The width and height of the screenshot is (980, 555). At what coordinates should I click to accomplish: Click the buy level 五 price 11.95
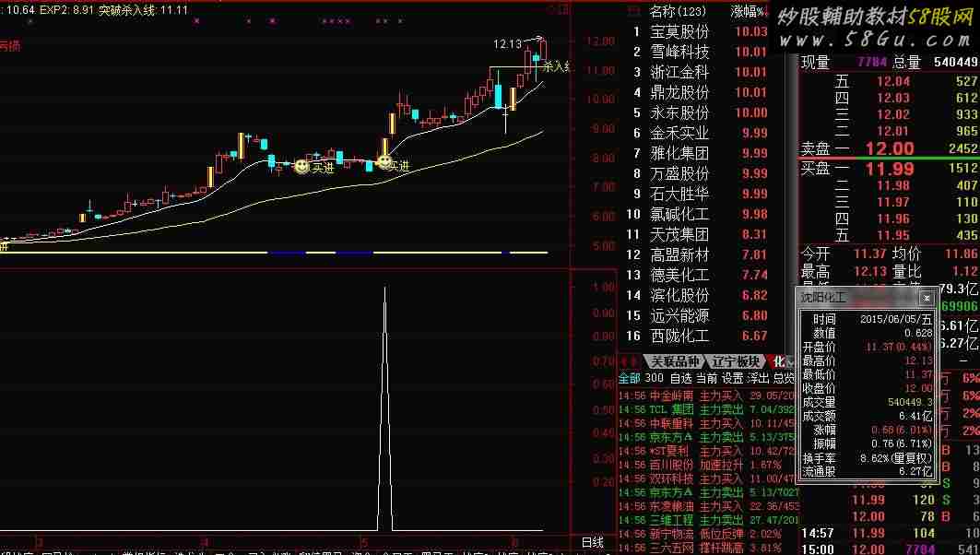[x=893, y=236]
